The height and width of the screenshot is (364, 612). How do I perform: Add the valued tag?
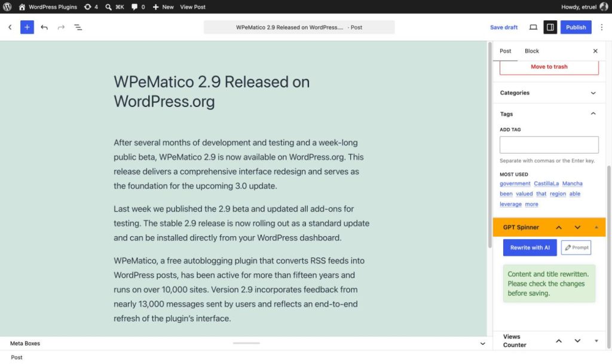pos(524,194)
